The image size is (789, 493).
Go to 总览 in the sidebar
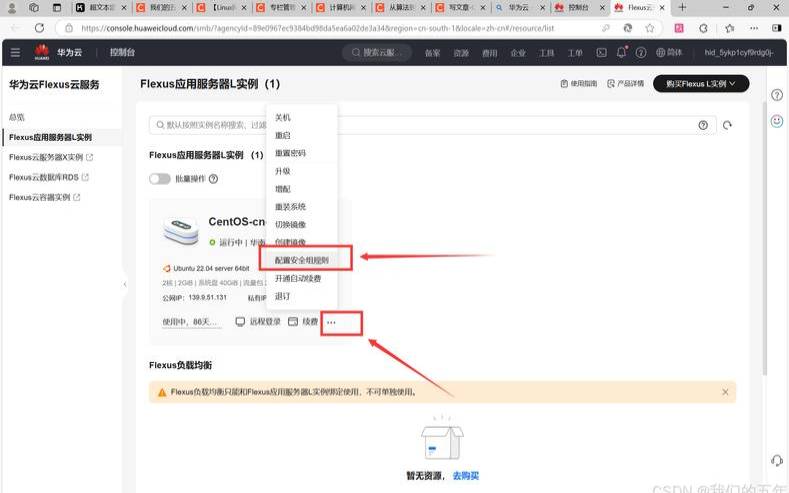tap(17, 117)
